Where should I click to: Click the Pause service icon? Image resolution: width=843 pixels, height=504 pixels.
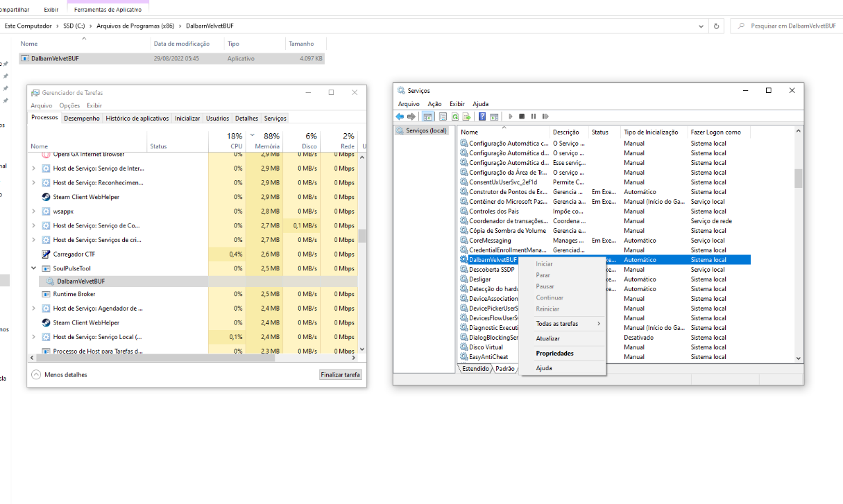tap(534, 116)
